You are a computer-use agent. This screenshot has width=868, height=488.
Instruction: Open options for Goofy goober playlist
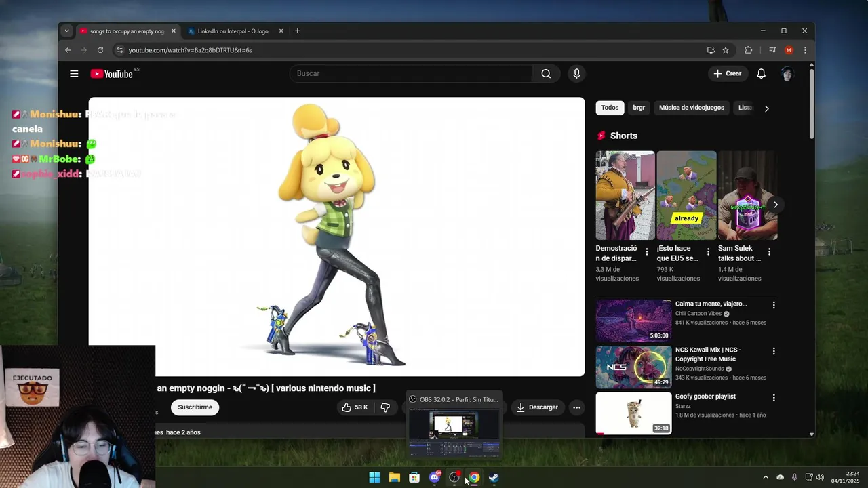pyautogui.click(x=774, y=398)
